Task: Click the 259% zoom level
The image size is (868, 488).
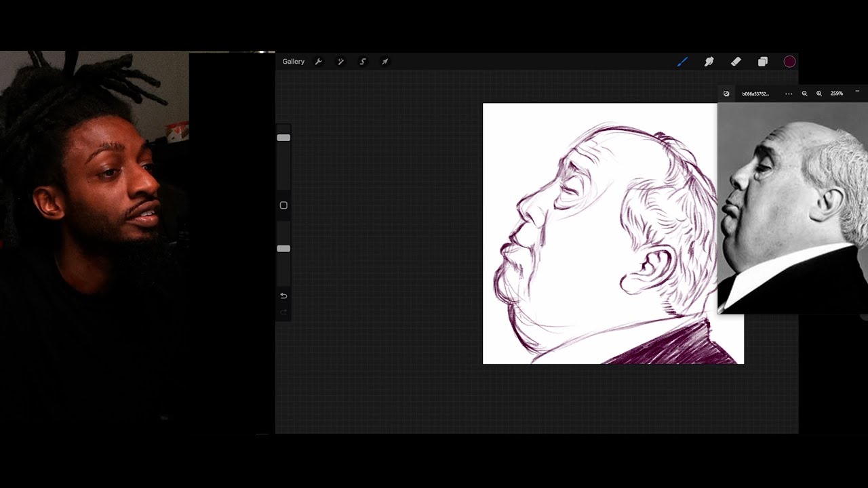Action: pos(837,94)
